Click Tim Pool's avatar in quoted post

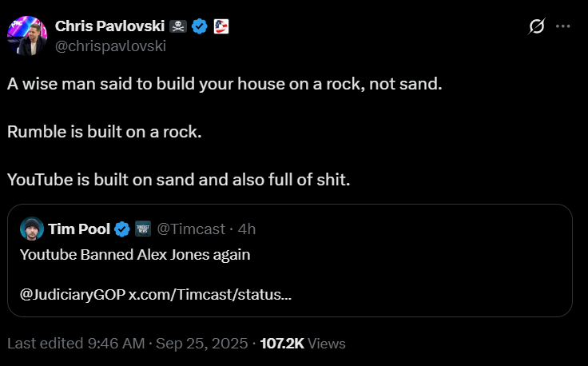click(x=32, y=229)
